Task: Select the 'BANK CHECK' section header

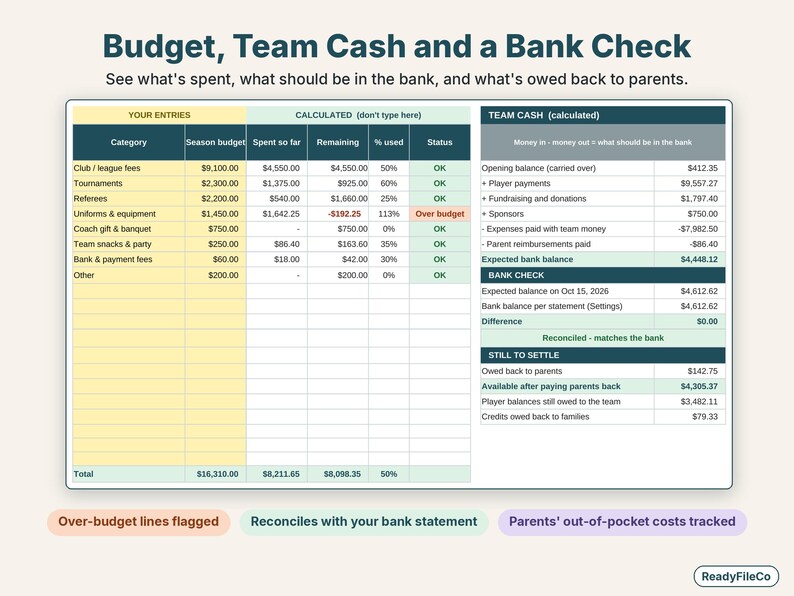Action: click(603, 275)
